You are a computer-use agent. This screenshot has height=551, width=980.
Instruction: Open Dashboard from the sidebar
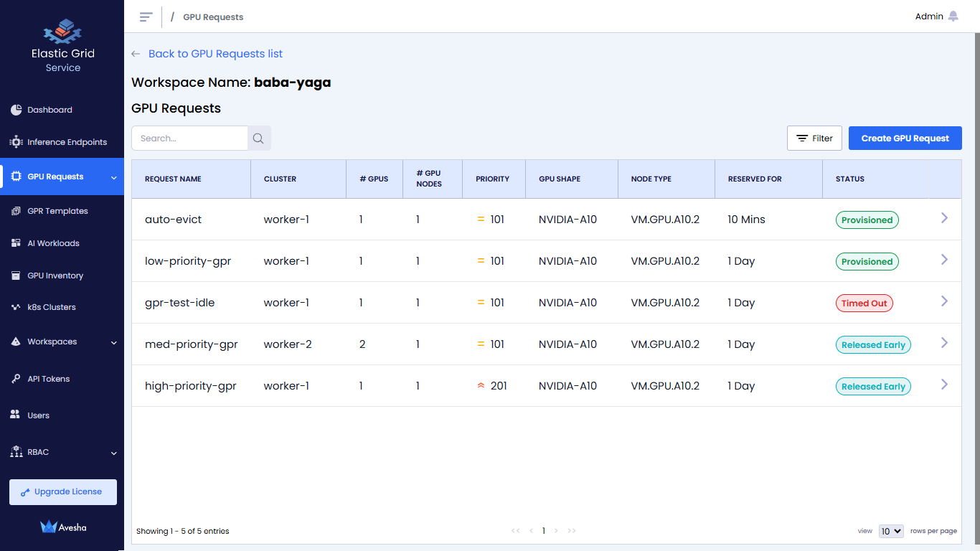tap(50, 110)
